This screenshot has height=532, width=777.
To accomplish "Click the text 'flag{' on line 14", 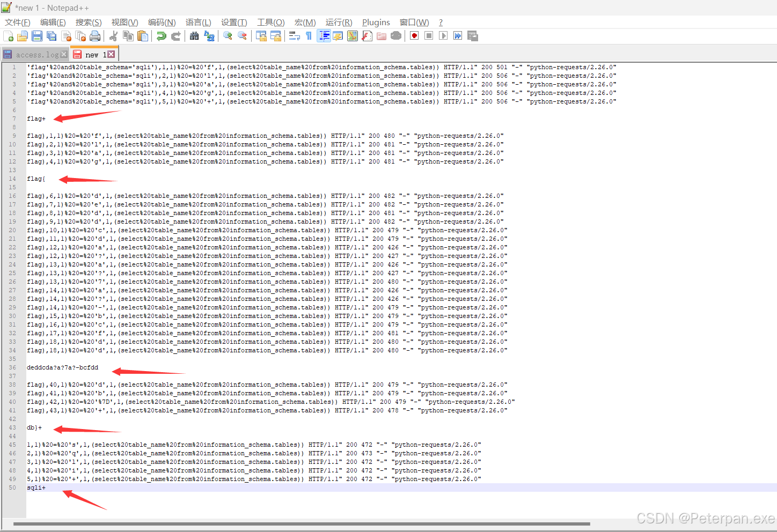I will point(36,179).
